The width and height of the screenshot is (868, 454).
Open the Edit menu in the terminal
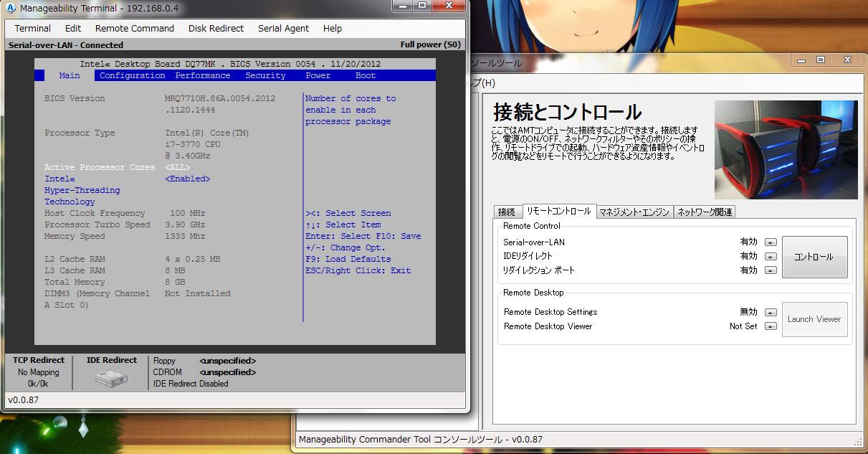(x=73, y=29)
